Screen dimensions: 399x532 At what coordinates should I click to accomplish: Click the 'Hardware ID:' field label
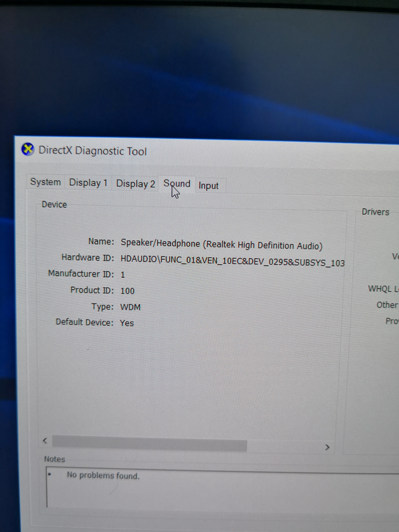point(88,257)
